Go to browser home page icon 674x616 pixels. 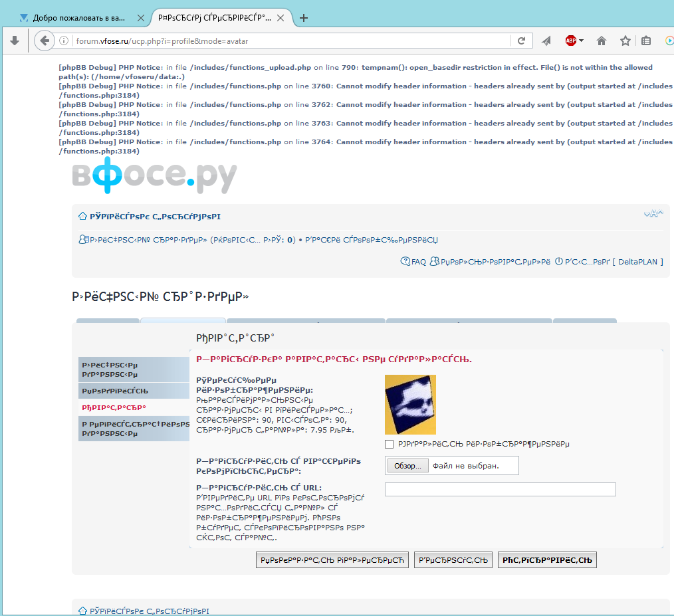click(602, 41)
